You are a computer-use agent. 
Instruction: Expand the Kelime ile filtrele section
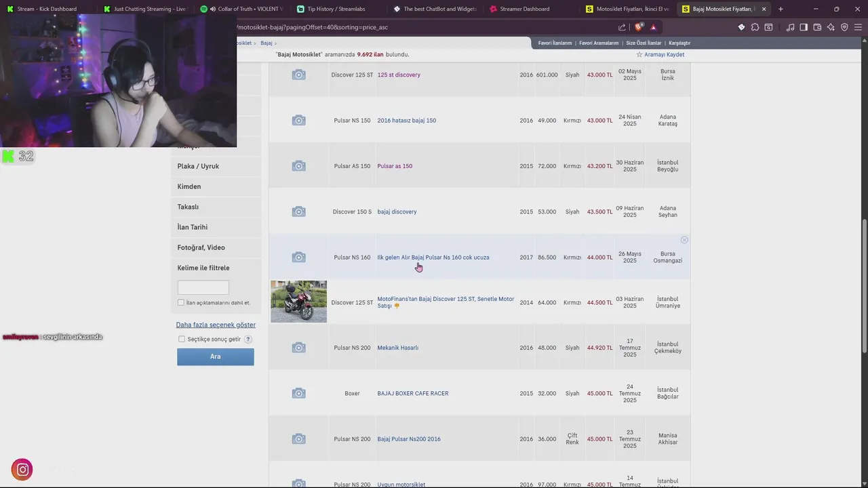203,268
